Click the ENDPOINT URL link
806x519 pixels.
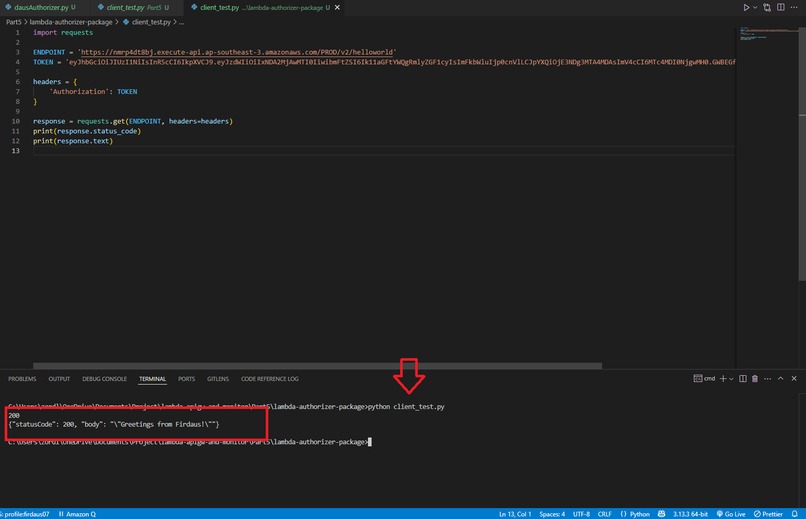[237, 52]
